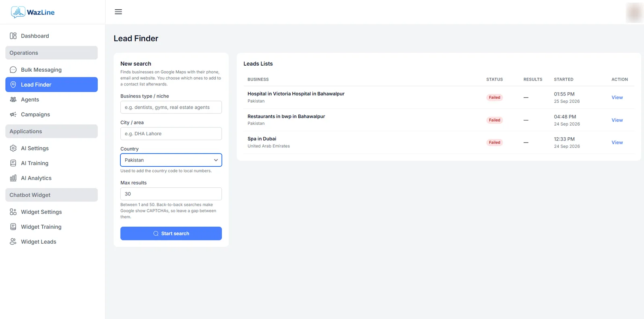Click Failed badge on Restaurants in bwp row

[x=495, y=120]
